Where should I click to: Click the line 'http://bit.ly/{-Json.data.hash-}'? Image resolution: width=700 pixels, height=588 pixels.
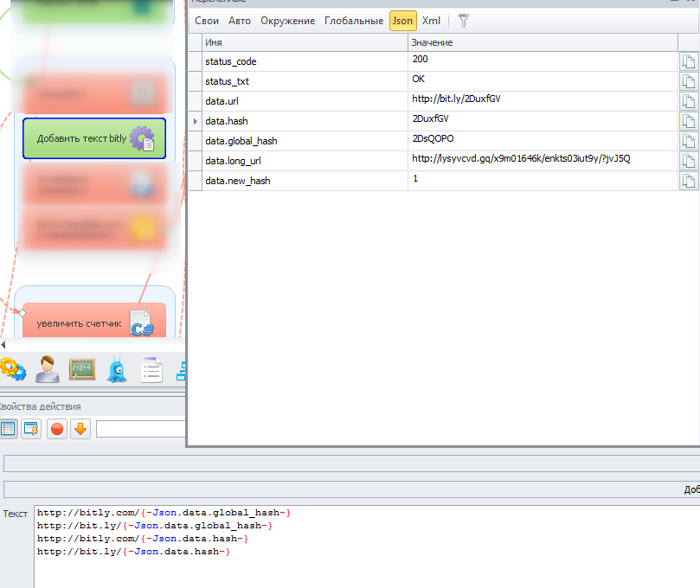(x=133, y=552)
